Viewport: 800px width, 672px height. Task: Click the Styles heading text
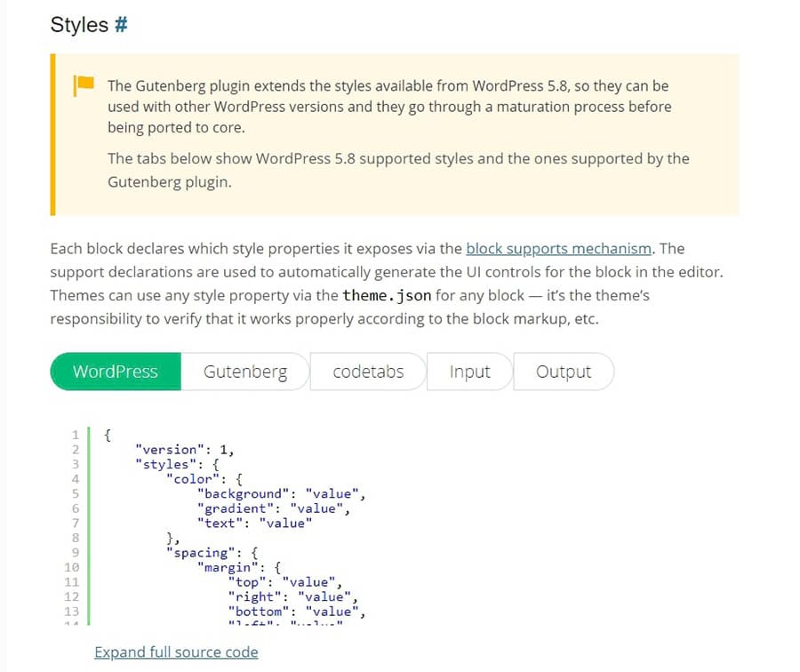pos(79,25)
